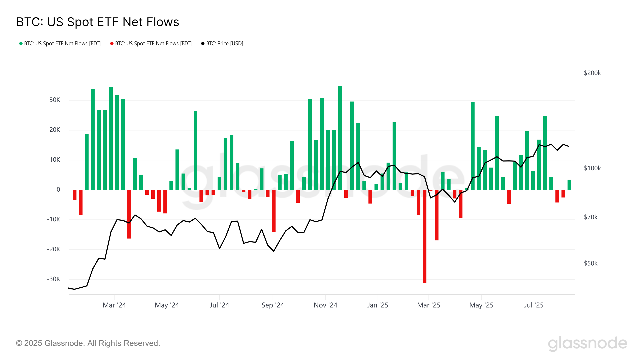The image size is (644, 362).
Task: Click the green legend dot for Net Flows
Action: (x=21, y=43)
